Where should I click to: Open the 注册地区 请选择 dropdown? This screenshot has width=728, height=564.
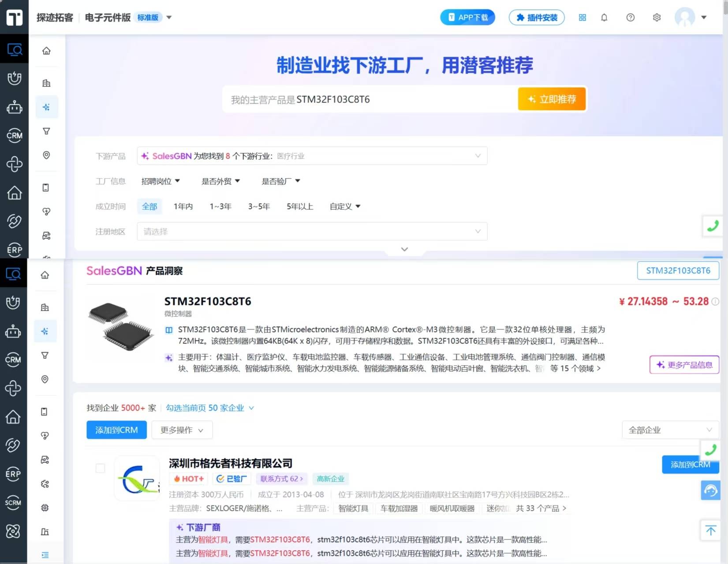click(x=312, y=232)
